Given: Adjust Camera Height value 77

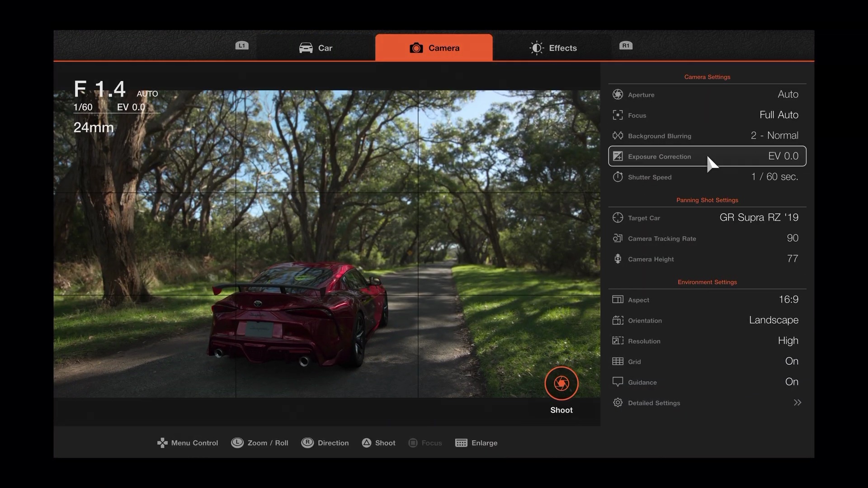Looking at the screenshot, I should coord(793,259).
